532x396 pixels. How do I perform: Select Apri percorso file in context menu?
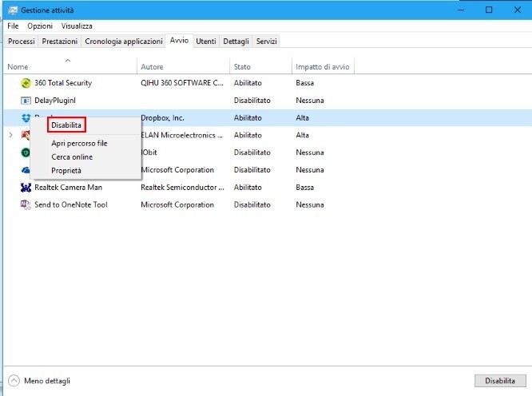click(x=79, y=143)
